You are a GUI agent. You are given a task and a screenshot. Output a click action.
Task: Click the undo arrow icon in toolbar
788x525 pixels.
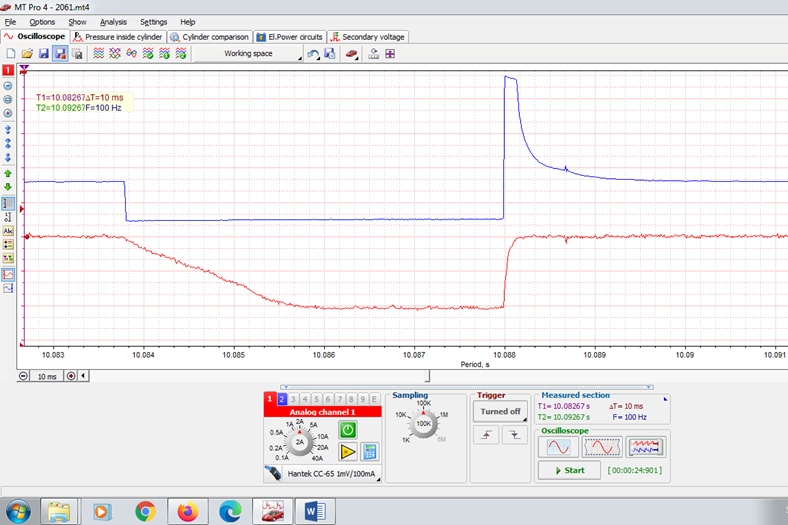click(313, 54)
